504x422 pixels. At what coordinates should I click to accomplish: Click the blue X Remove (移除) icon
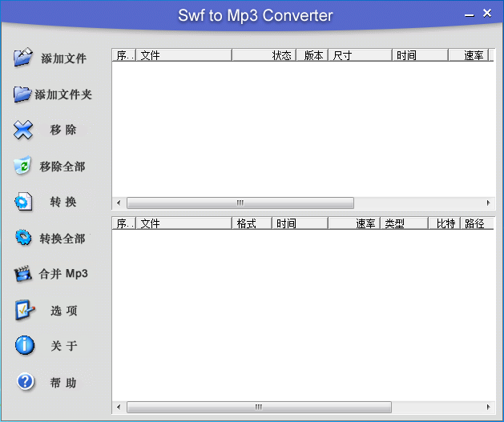pyautogui.click(x=23, y=130)
